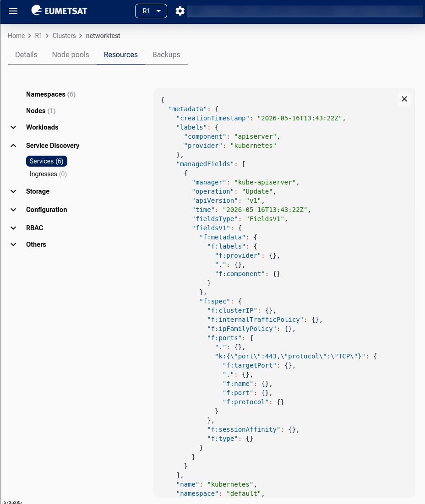Click the "kube-apiserver" manager value
The height and width of the screenshot is (504, 425).
point(265,182)
